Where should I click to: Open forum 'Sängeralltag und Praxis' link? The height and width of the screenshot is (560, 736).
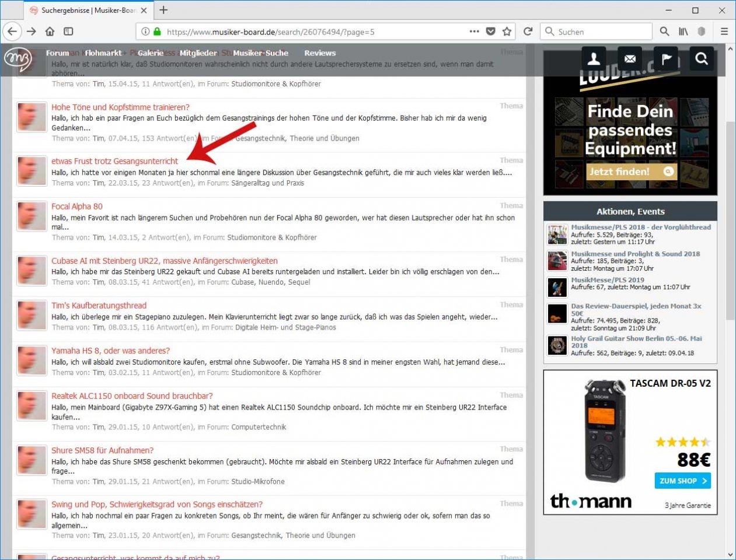(268, 183)
